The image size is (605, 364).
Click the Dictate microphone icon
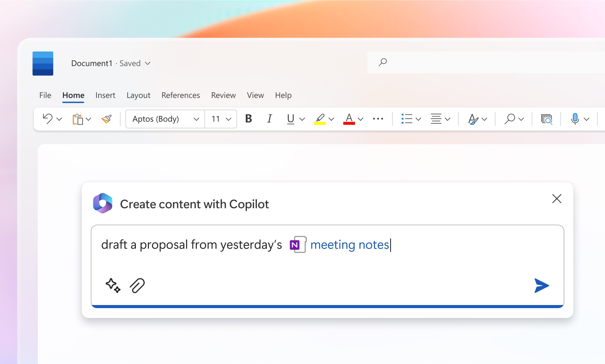pyautogui.click(x=575, y=119)
